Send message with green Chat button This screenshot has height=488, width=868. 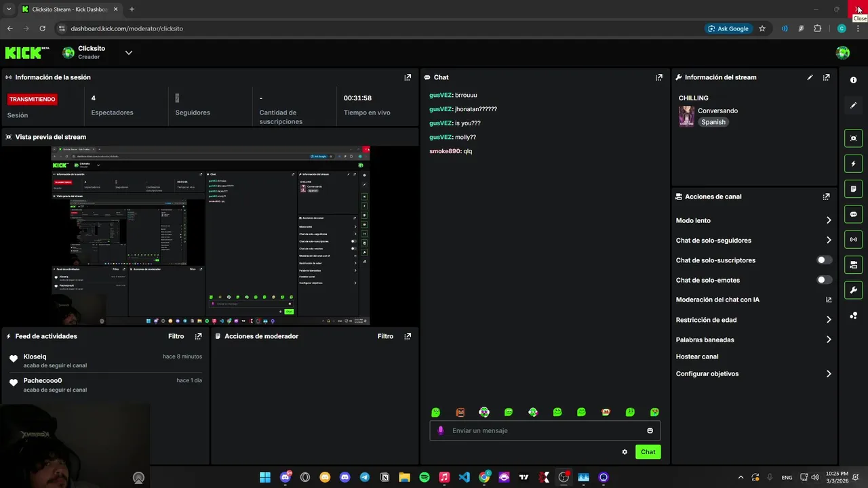[x=648, y=452]
